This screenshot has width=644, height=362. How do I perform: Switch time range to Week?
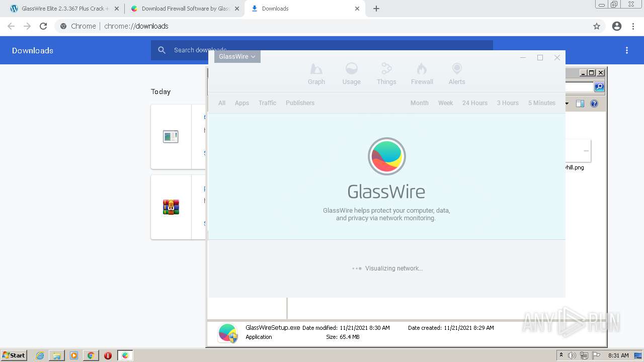[445, 103]
